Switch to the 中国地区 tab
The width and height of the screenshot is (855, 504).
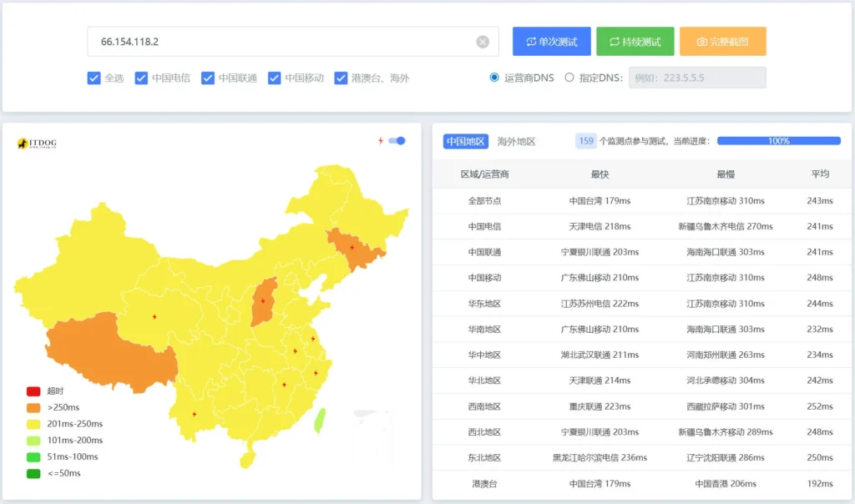(465, 141)
